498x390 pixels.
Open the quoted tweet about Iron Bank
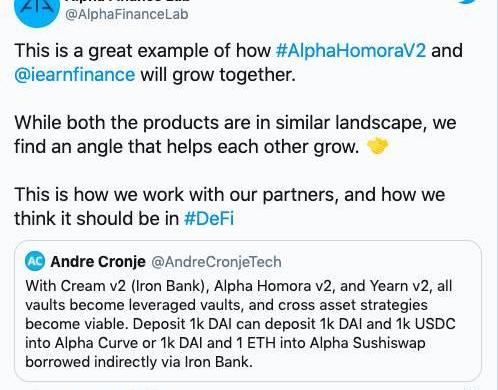click(248, 311)
